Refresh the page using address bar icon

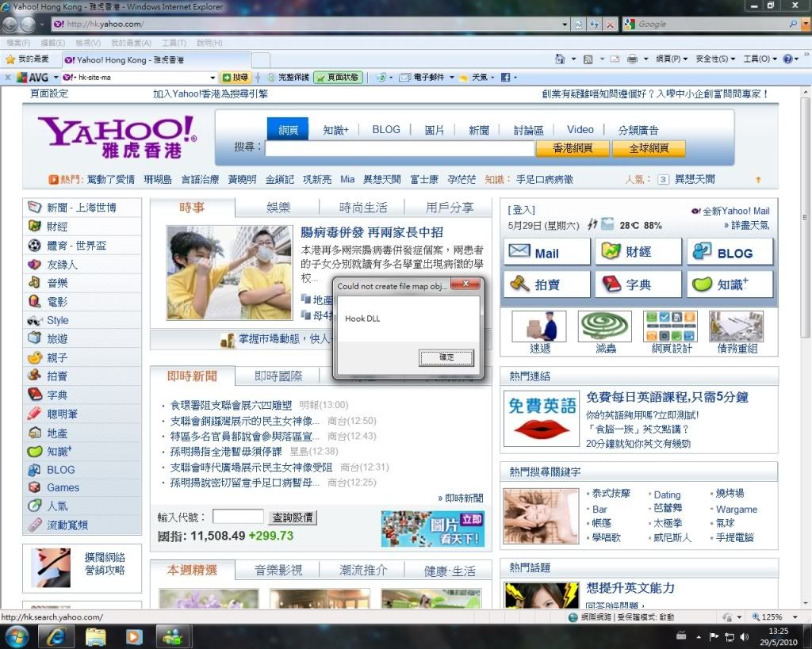[x=595, y=25]
